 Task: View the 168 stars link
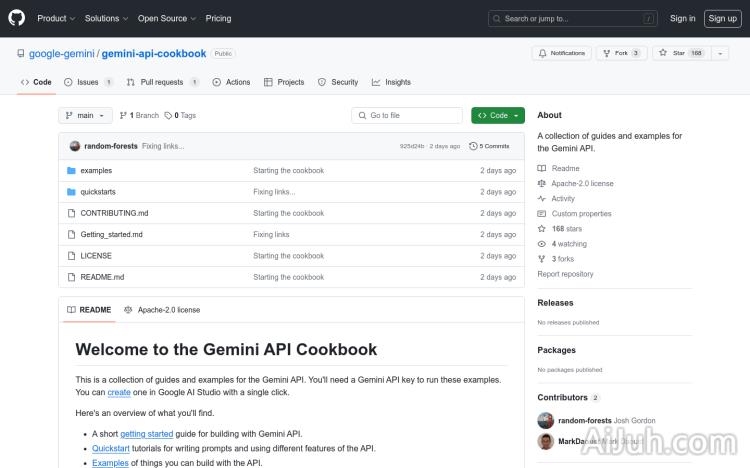(560, 229)
